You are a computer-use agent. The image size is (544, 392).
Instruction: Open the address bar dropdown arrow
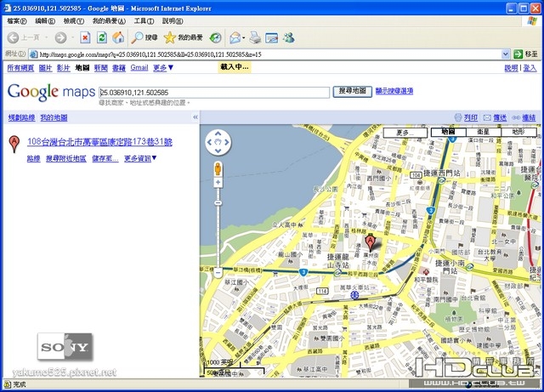click(x=506, y=54)
